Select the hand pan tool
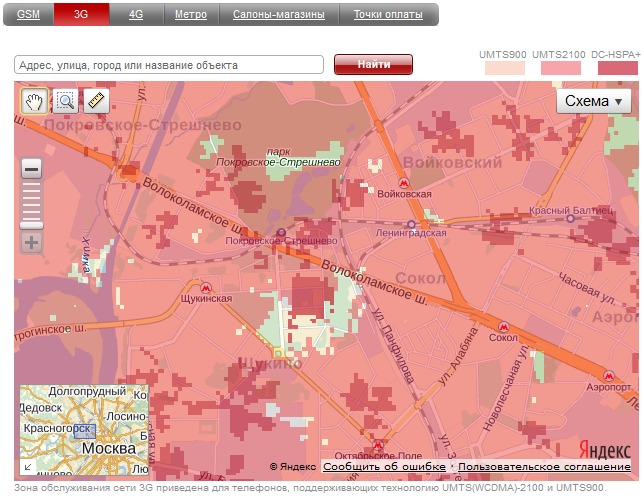The image size is (644, 496). pyautogui.click(x=35, y=100)
